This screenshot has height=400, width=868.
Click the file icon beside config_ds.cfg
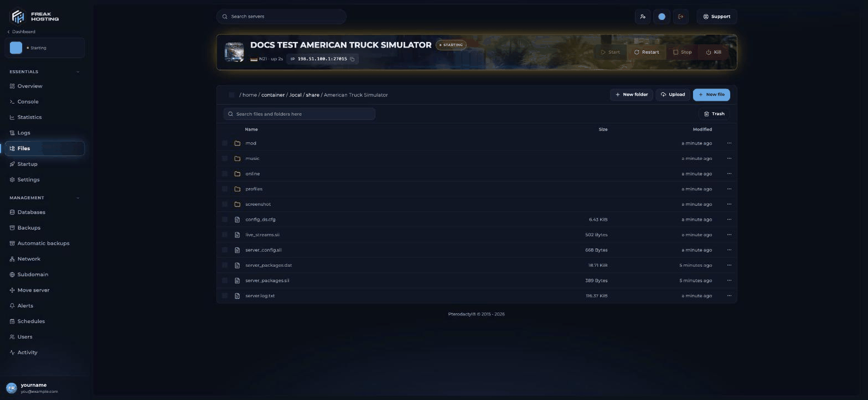pyautogui.click(x=237, y=220)
